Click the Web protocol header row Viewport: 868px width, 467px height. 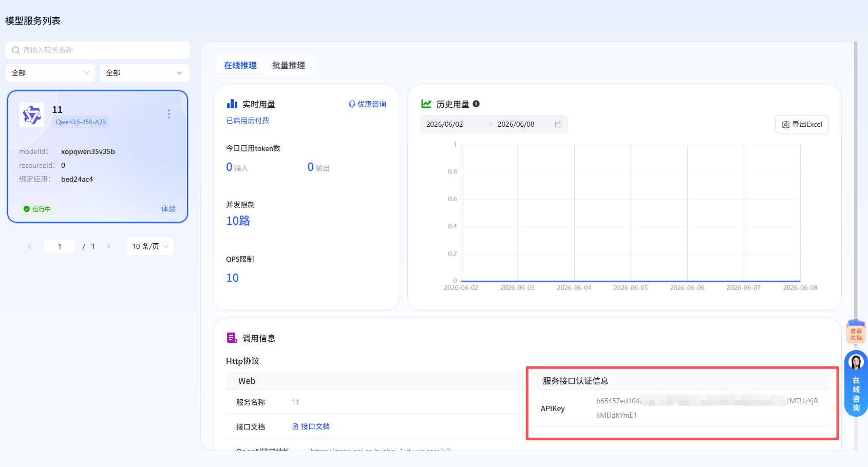[375, 381]
